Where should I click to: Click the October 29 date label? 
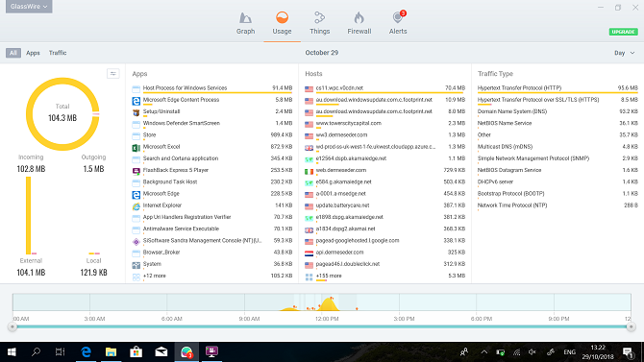(x=322, y=53)
